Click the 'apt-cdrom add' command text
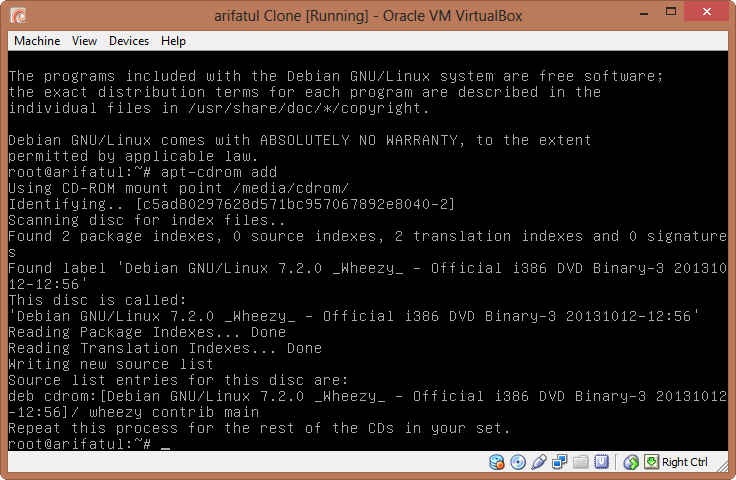This screenshot has width=736, height=480. [219, 172]
